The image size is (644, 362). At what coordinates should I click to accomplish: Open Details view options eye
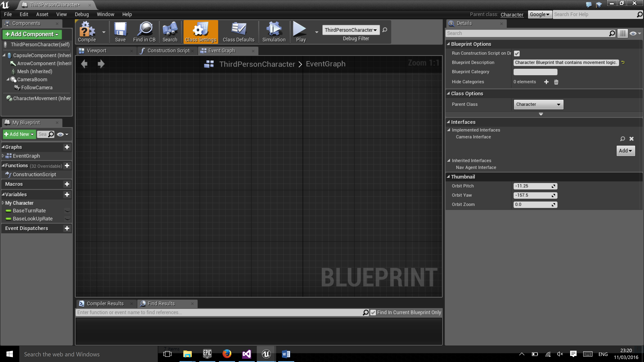point(635,33)
